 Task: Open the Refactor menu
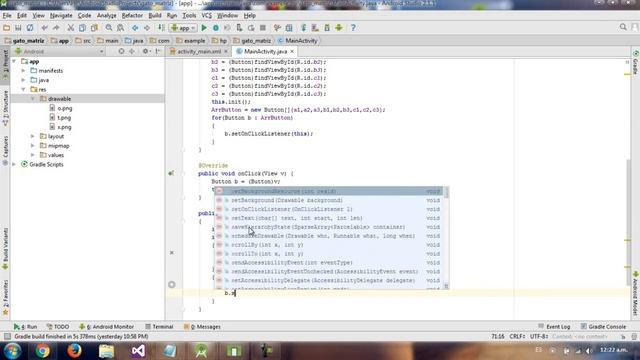coord(132,16)
